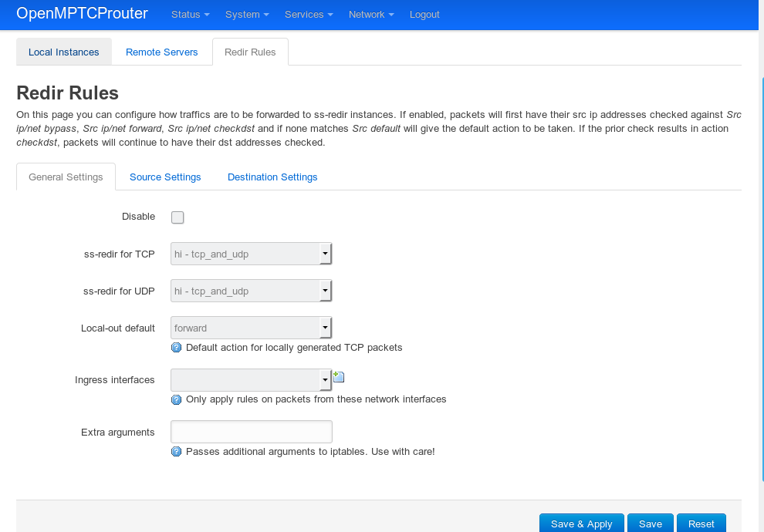Click help icon next to Local-out default description
Image resolution: width=764 pixels, height=532 pixels.
pyautogui.click(x=176, y=347)
